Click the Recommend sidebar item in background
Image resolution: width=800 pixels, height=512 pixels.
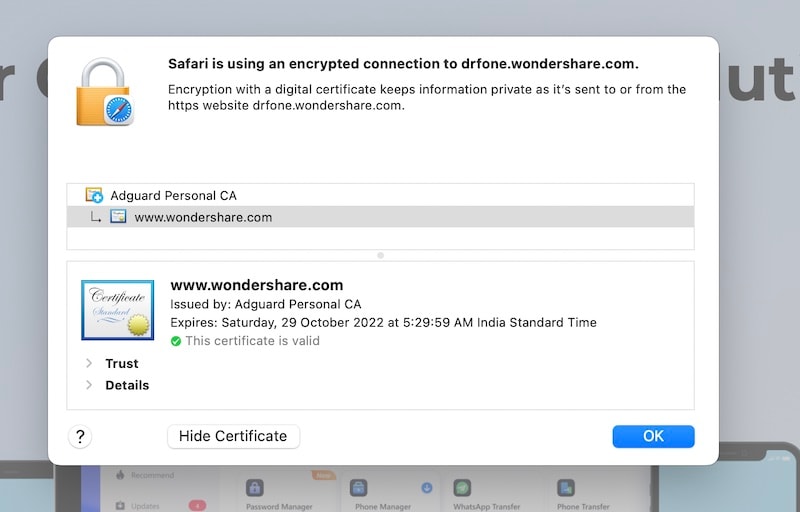click(151, 476)
